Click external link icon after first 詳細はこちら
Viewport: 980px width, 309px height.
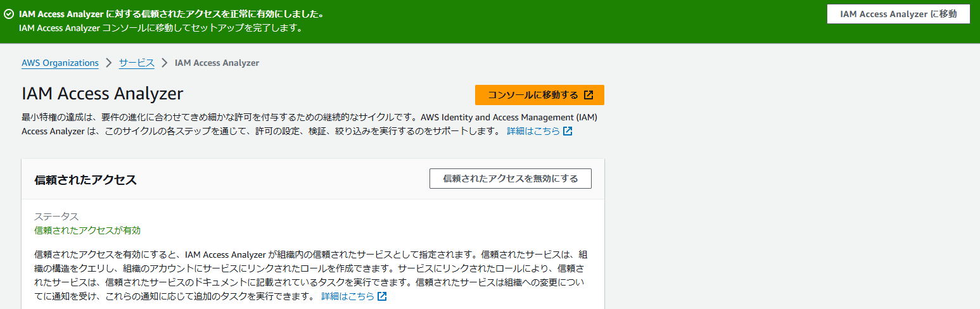tap(568, 131)
